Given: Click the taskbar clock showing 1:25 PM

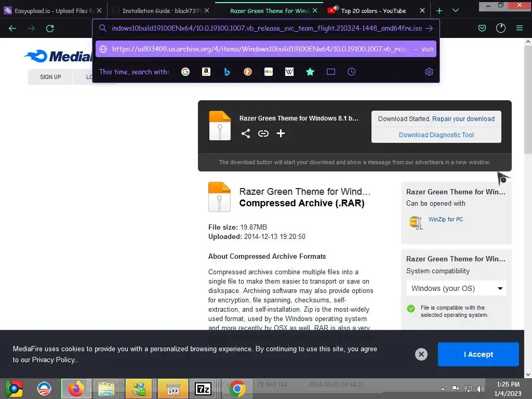Looking at the screenshot, I should coord(508,389).
